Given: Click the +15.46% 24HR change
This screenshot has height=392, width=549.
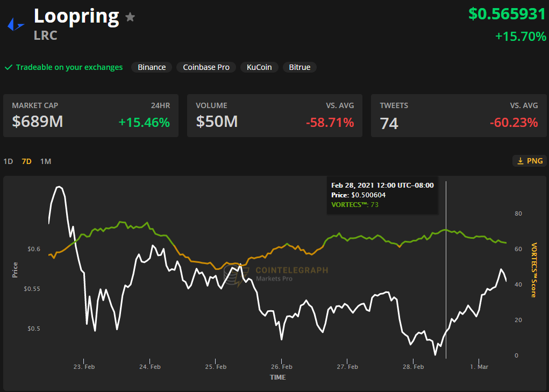Looking at the screenshot, I should 144,122.
